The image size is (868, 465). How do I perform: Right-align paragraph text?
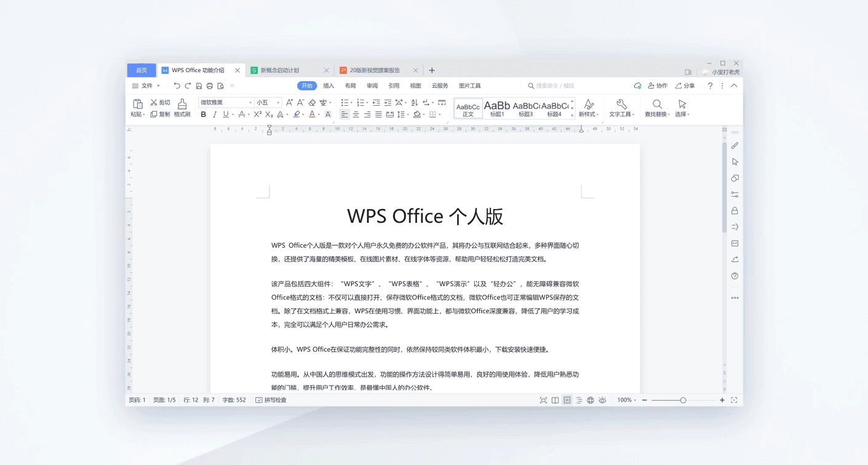[367, 114]
